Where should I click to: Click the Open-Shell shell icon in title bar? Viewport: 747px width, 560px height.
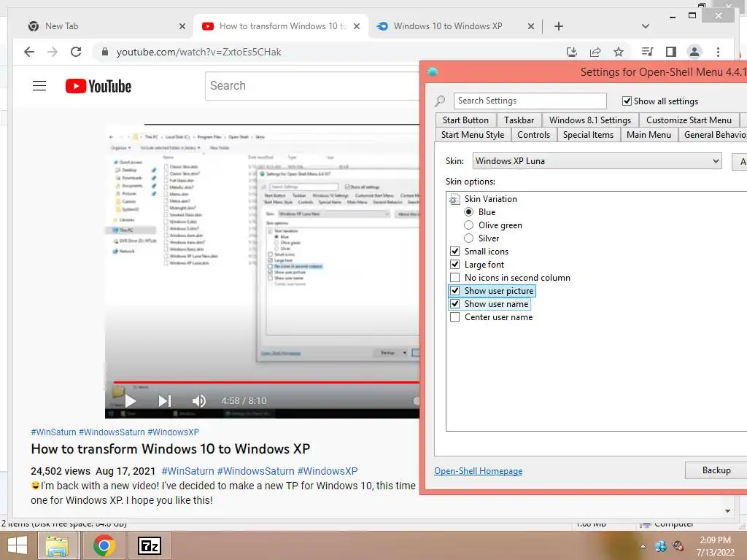433,72
